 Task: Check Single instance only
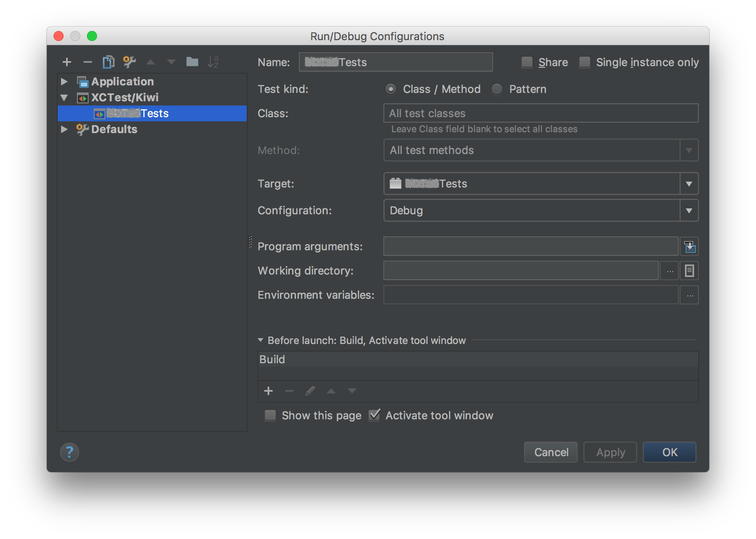[584, 62]
